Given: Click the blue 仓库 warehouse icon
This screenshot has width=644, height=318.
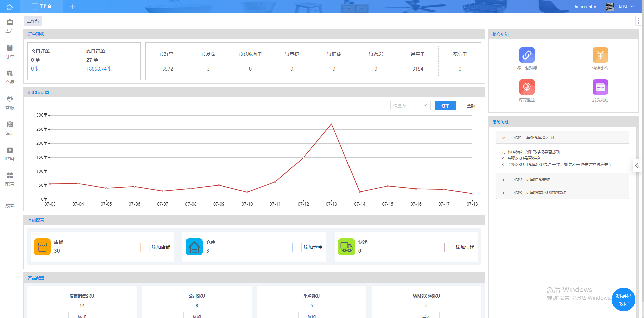Looking at the screenshot, I should (x=194, y=247).
